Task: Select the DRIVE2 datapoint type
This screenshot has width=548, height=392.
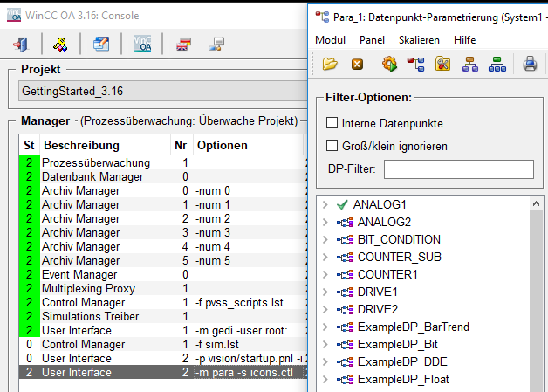Action: click(377, 309)
